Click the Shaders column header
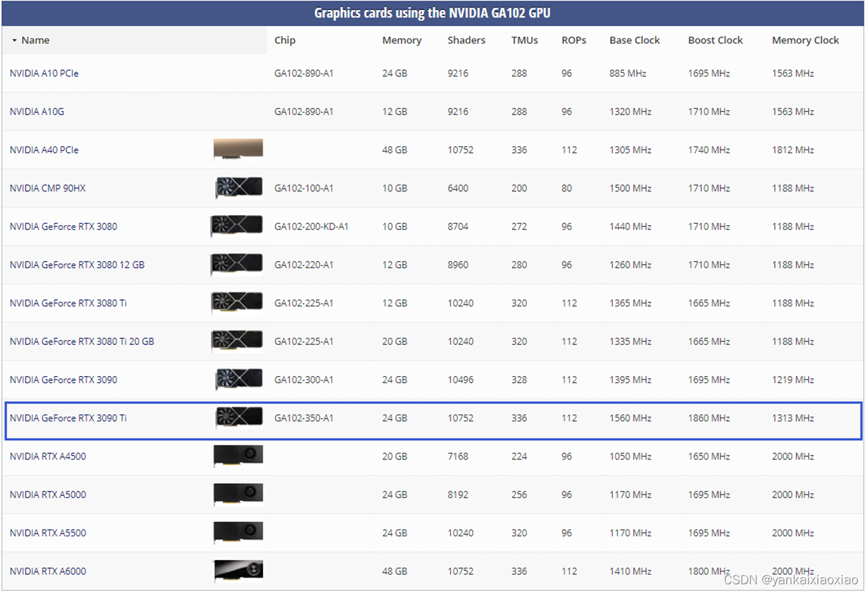868x593 pixels. click(466, 40)
